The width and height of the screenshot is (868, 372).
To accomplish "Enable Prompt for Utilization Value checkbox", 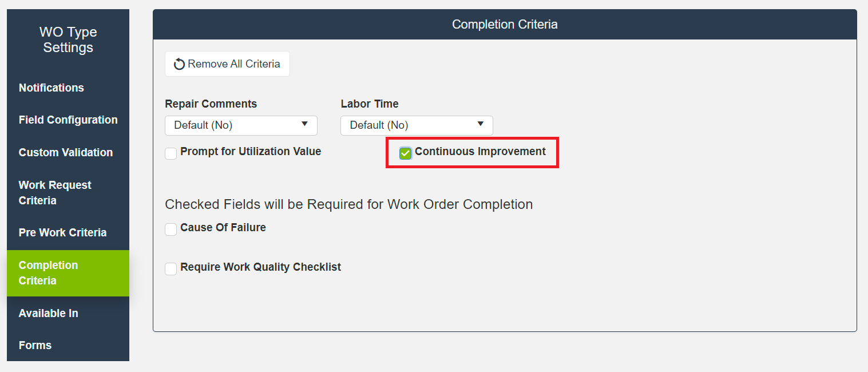I will (x=171, y=153).
